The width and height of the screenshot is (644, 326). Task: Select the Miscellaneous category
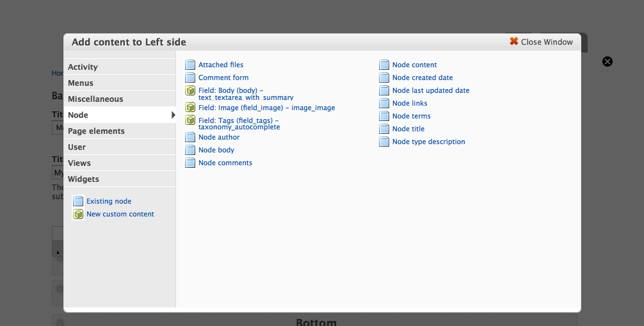tap(95, 99)
